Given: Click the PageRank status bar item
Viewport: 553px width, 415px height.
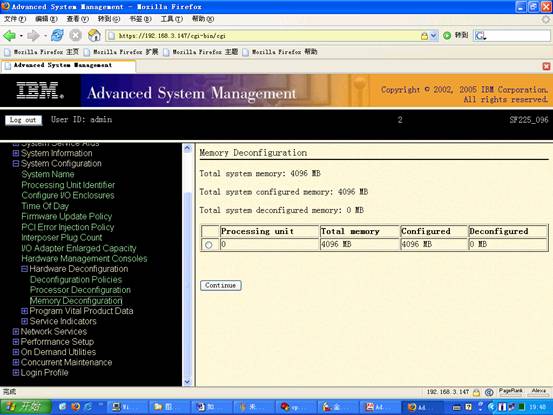Looking at the screenshot, I should (510, 392).
